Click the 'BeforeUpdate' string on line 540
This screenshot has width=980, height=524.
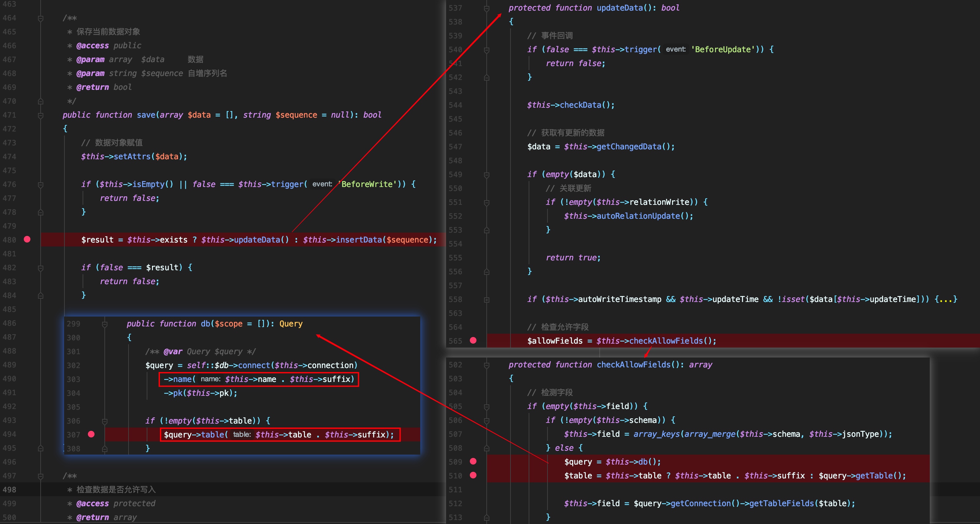click(723, 50)
